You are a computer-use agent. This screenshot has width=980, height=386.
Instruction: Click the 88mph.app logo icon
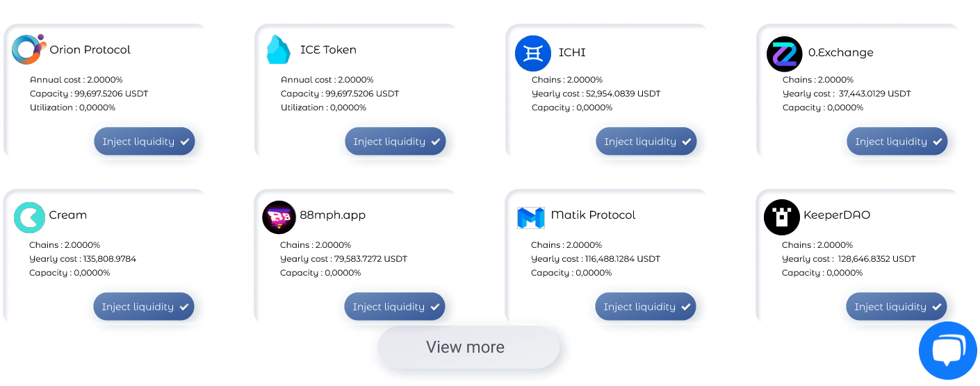click(279, 217)
